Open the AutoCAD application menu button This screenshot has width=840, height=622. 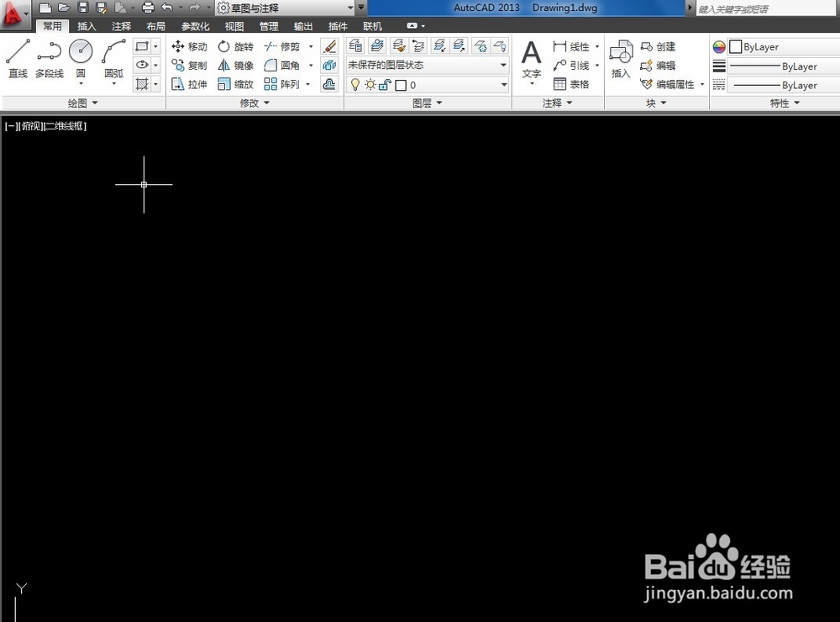point(14,14)
